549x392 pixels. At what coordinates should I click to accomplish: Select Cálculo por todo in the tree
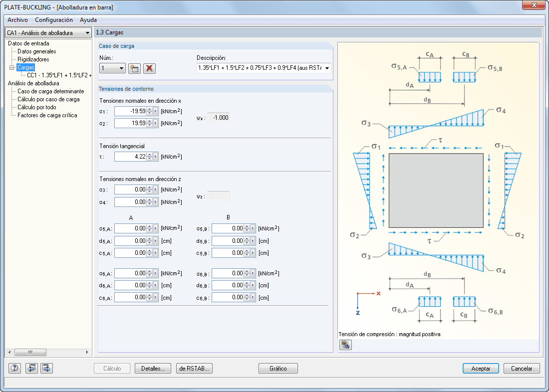point(37,107)
